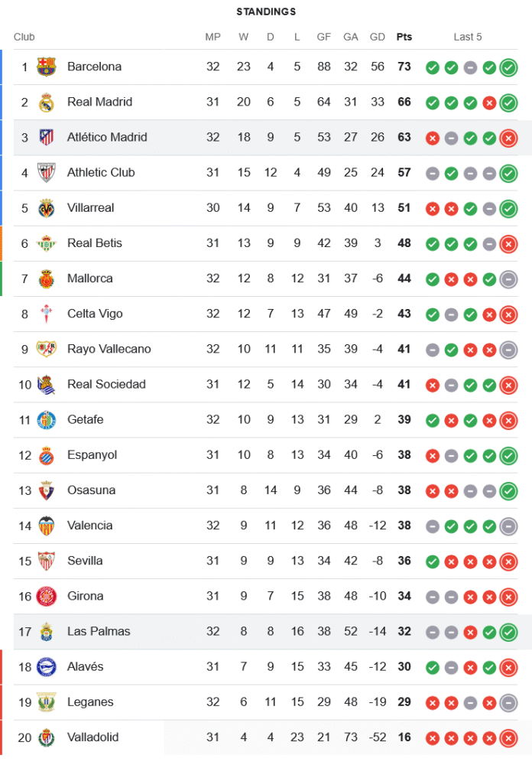
Task: Click the GD column header
Action: click(377, 37)
